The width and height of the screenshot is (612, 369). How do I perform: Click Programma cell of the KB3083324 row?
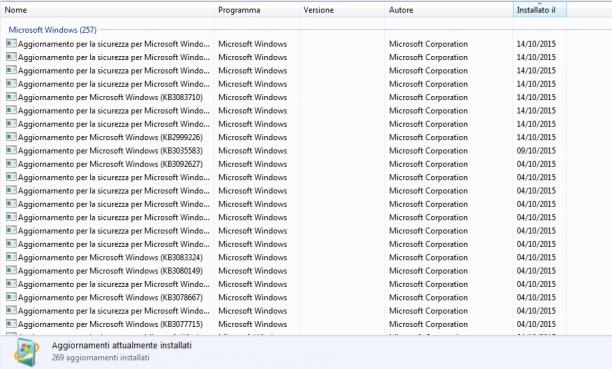pos(253,257)
